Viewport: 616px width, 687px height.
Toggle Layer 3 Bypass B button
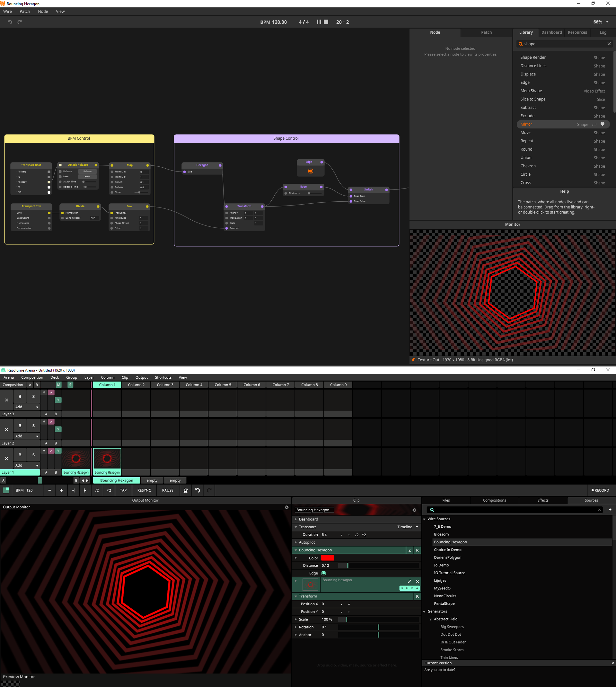click(x=20, y=396)
